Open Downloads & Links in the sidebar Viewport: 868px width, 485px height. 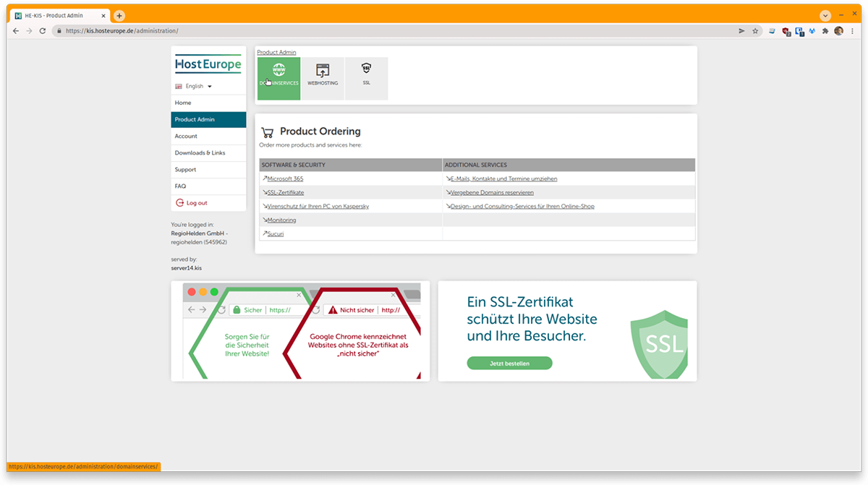pyautogui.click(x=208, y=153)
